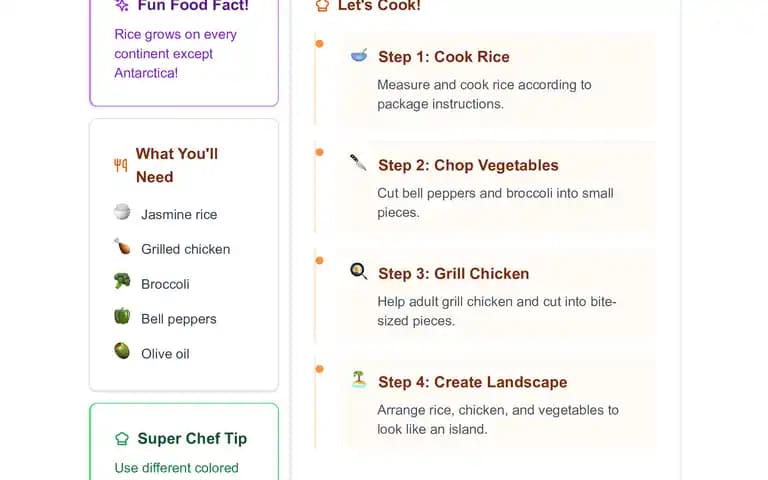Select the Step 1: Cook Rice heading
This screenshot has width=768, height=480.
pyautogui.click(x=444, y=57)
